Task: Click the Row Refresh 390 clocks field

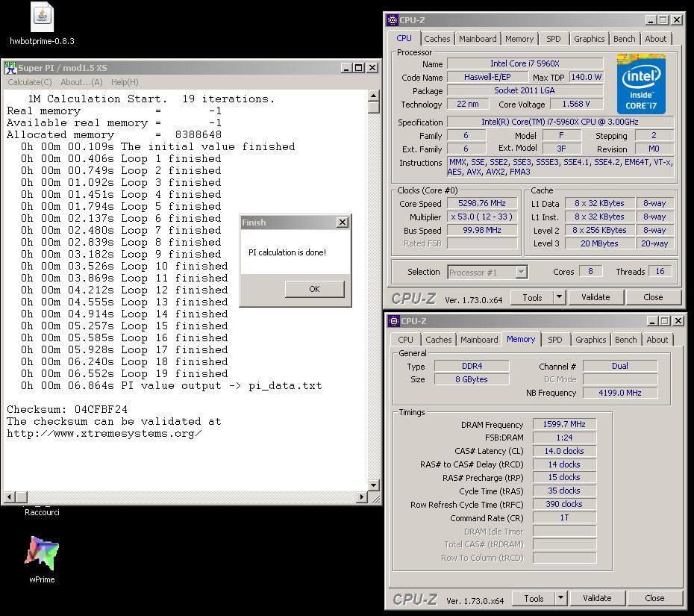Action: click(x=564, y=504)
